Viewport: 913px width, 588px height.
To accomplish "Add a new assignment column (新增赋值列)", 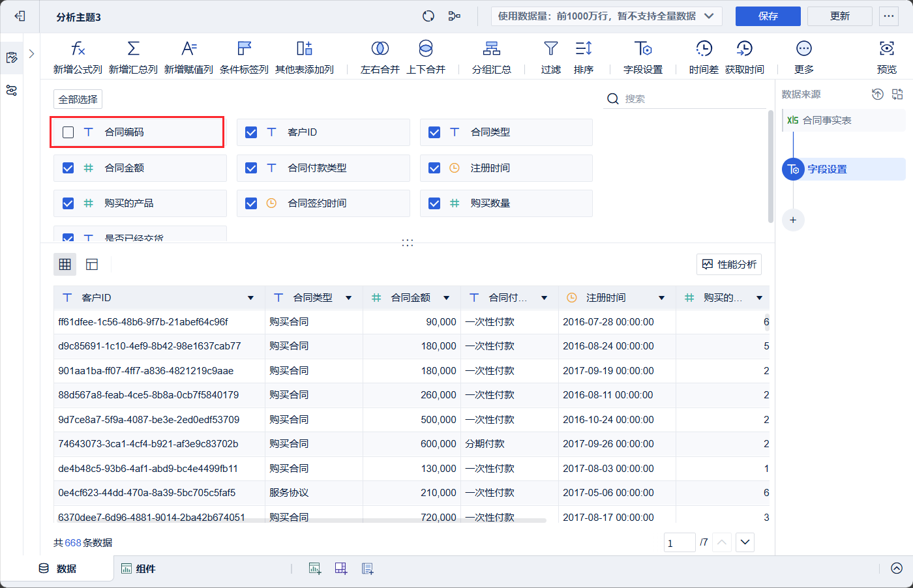I will tap(188, 57).
